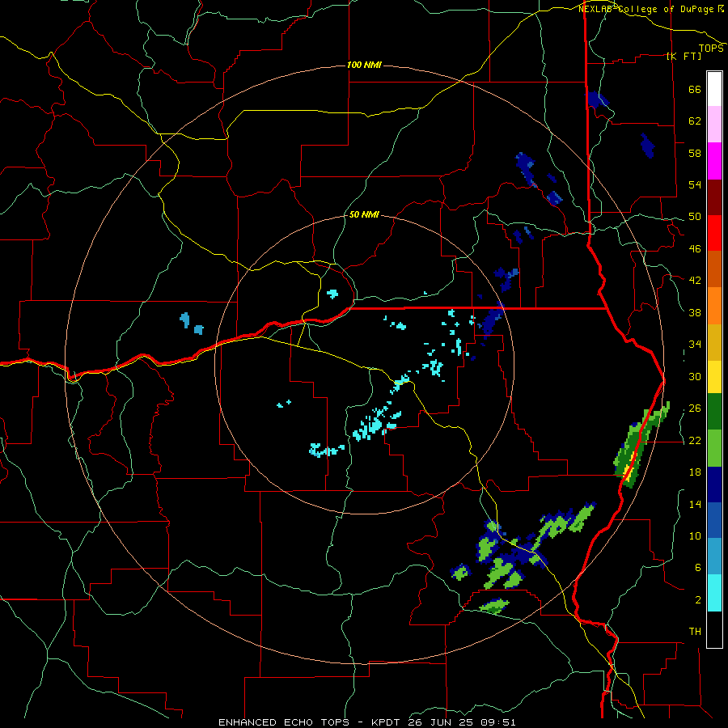
Task: Click the [K FT] units label
Action: coord(684,57)
